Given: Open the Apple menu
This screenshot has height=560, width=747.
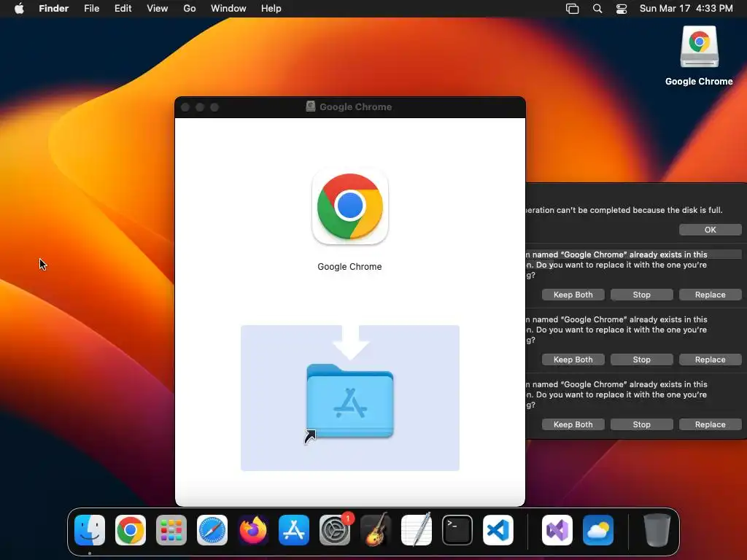Looking at the screenshot, I should 19,9.
